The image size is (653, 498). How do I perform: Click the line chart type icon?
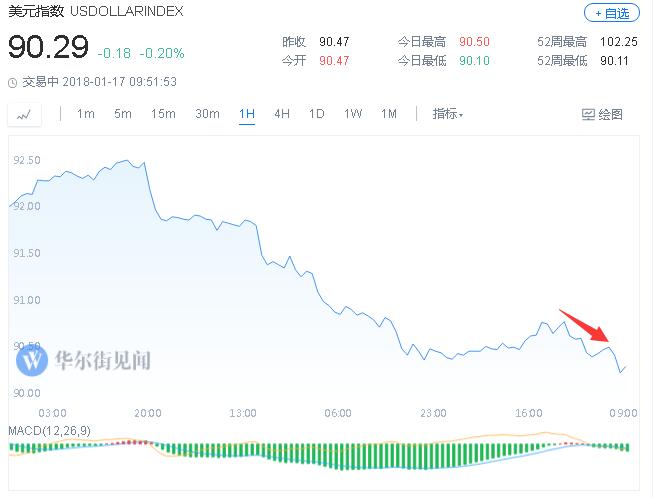click(x=23, y=114)
